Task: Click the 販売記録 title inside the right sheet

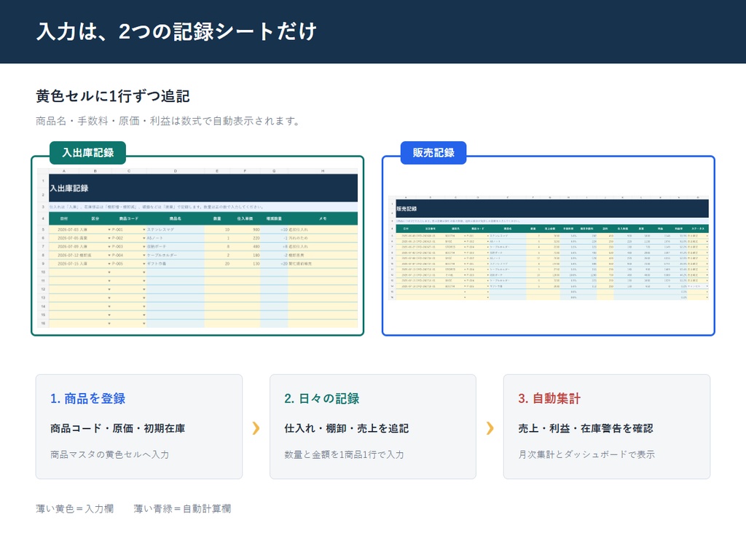Action: click(x=407, y=209)
